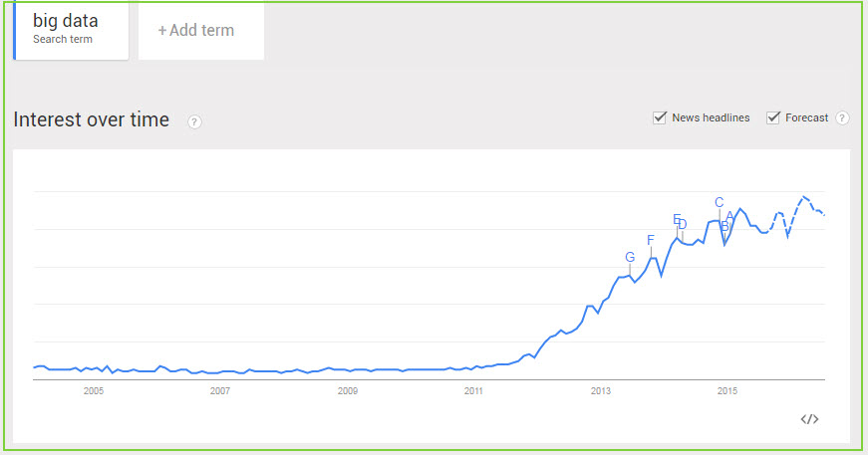The width and height of the screenshot is (868, 455).
Task: Click the dashed forecast line peak
Action: coord(804,197)
